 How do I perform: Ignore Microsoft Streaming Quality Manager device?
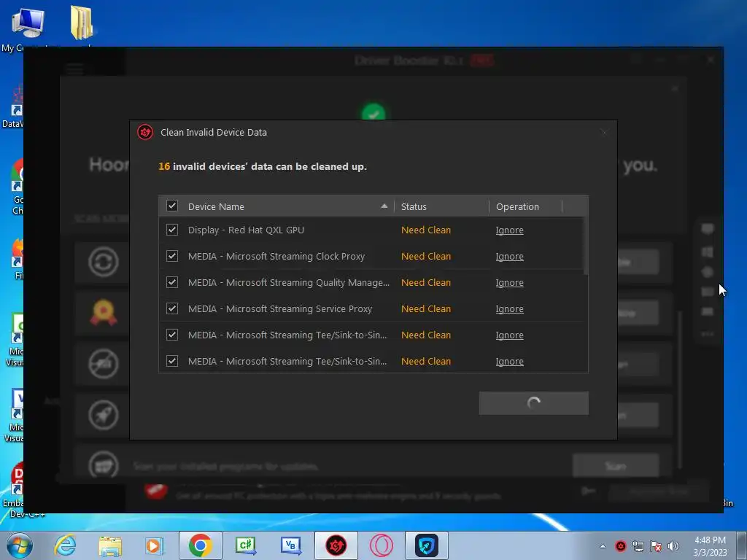pyautogui.click(x=509, y=282)
